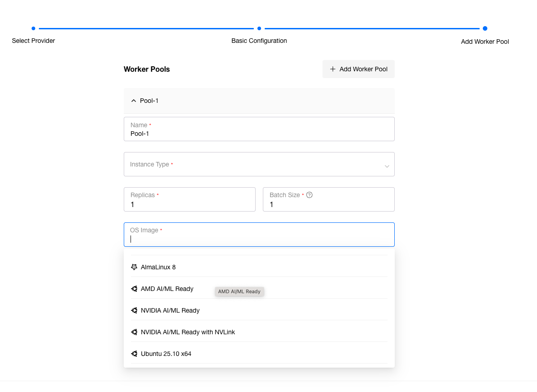Click the Add Worker Pool step marker

[485, 28]
